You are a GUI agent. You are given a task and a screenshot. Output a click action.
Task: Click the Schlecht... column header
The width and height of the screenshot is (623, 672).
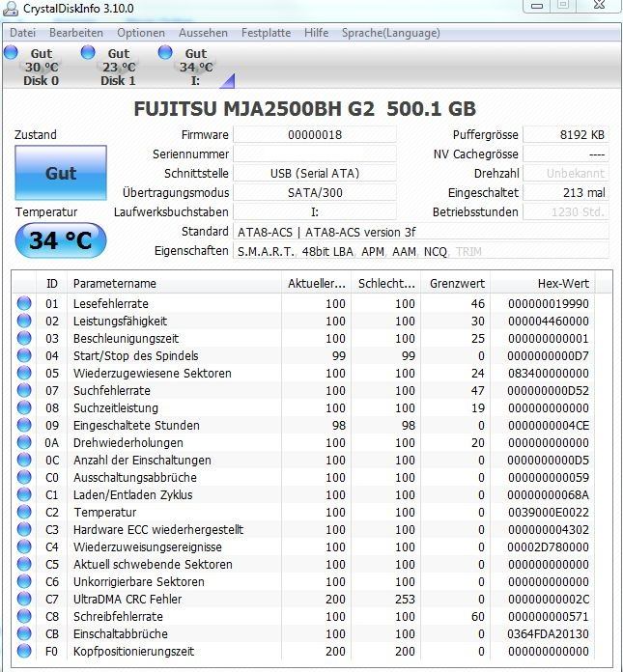(386, 283)
